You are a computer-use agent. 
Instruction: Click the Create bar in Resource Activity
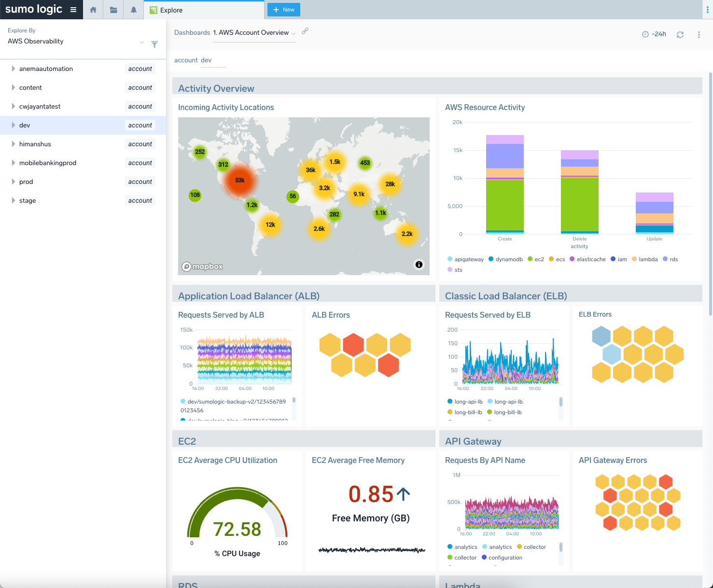pyautogui.click(x=505, y=184)
